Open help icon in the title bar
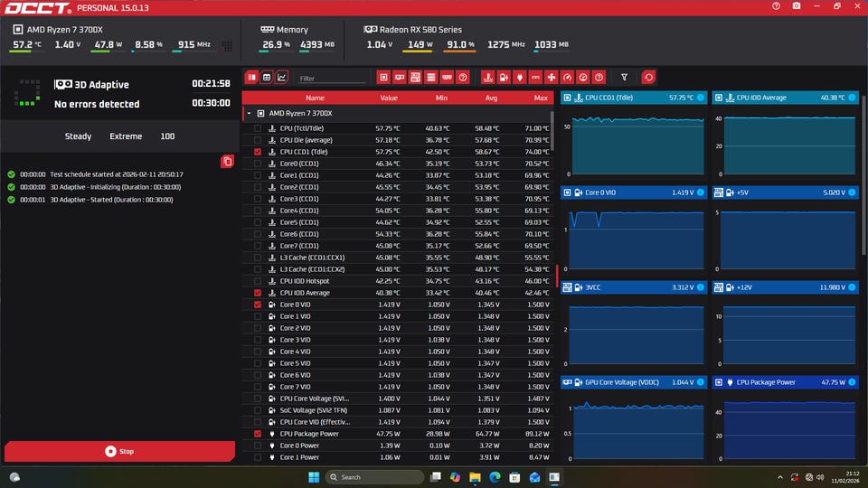 point(776,6)
